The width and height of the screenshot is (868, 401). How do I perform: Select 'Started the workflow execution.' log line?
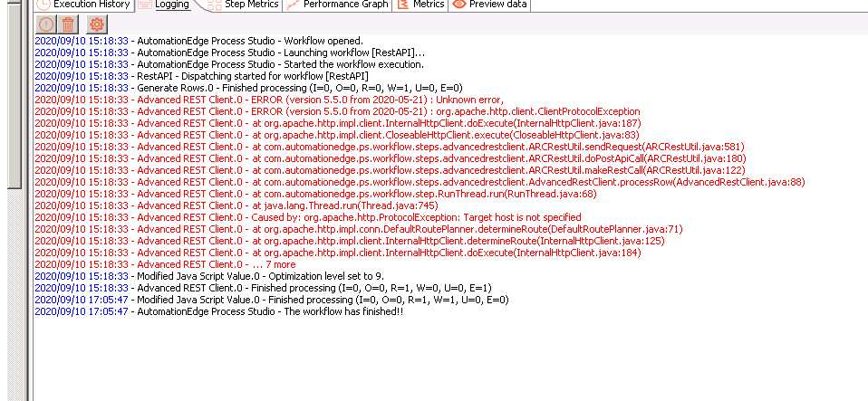click(x=229, y=64)
